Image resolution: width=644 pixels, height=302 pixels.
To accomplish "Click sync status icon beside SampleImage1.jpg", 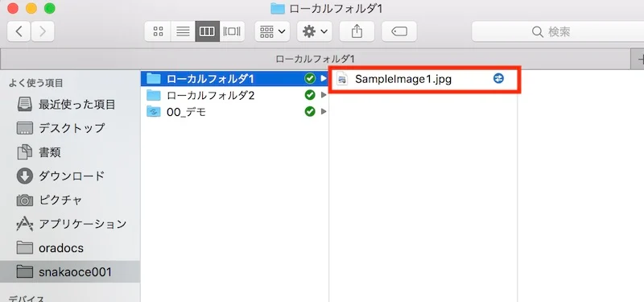I will click(x=498, y=78).
